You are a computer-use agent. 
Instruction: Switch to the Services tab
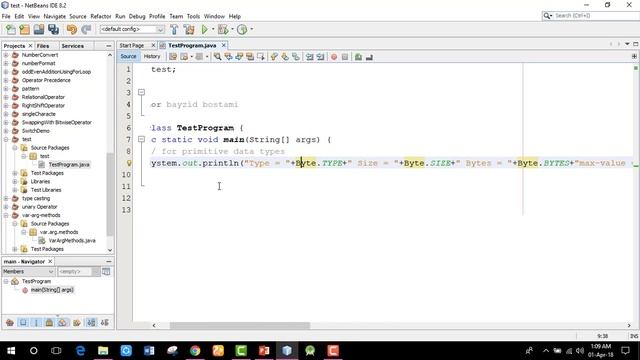tap(73, 46)
